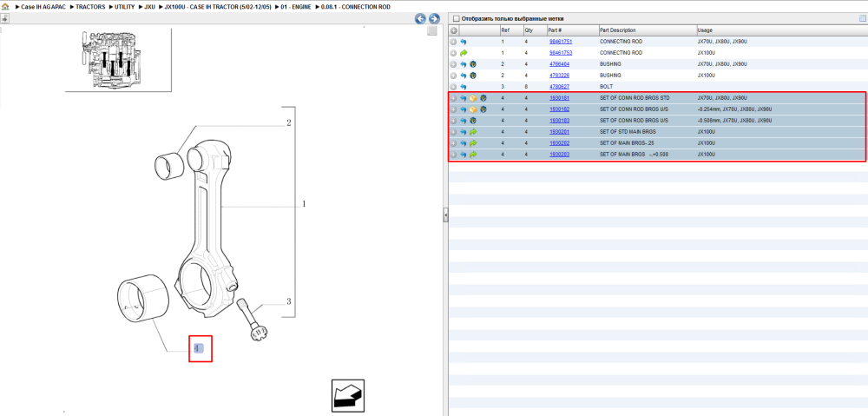Go to next figure with right arrow
This screenshot has height=416, width=868.
click(434, 19)
